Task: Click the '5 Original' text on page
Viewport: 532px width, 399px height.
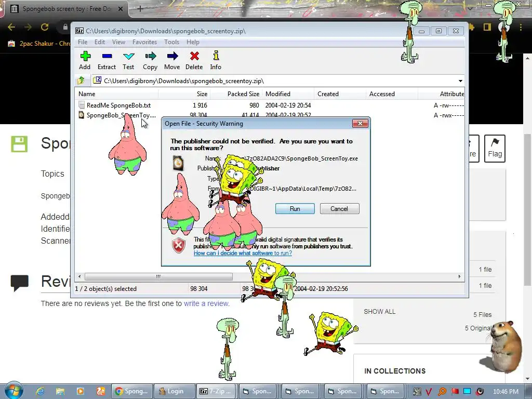Action: tap(478, 328)
